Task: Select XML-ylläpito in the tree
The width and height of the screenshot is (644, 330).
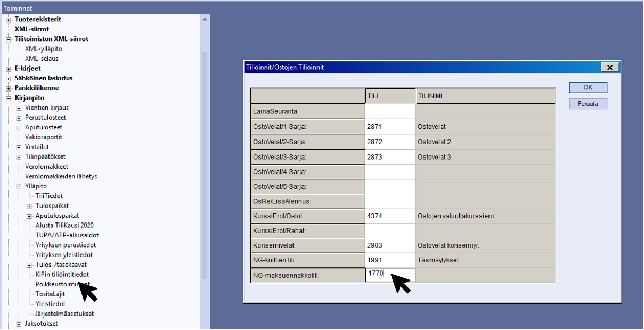Action: click(43, 49)
